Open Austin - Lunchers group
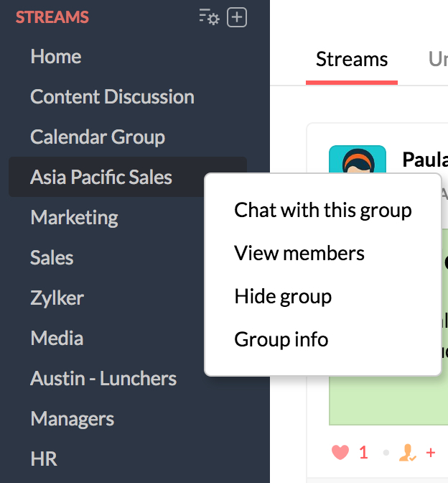This screenshot has height=483, width=448. [x=103, y=379]
